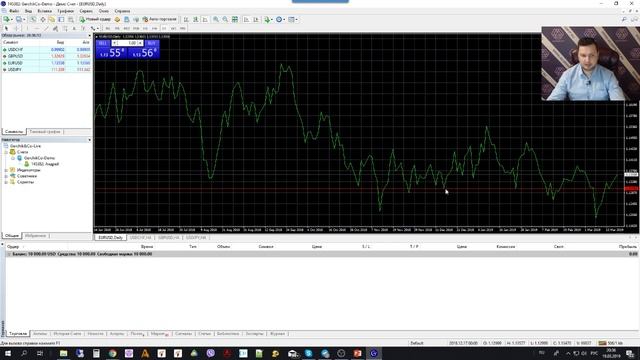Image resolution: width=640 pixels, height=360 pixels.
Task: Toggle the Data Window crosshair icon
Action: tap(42, 19)
